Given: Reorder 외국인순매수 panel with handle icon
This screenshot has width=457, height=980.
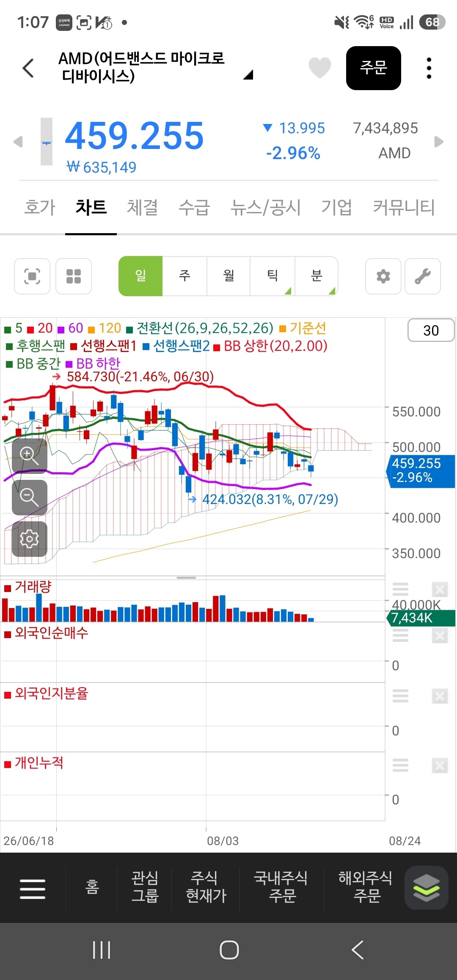Looking at the screenshot, I should [400, 635].
